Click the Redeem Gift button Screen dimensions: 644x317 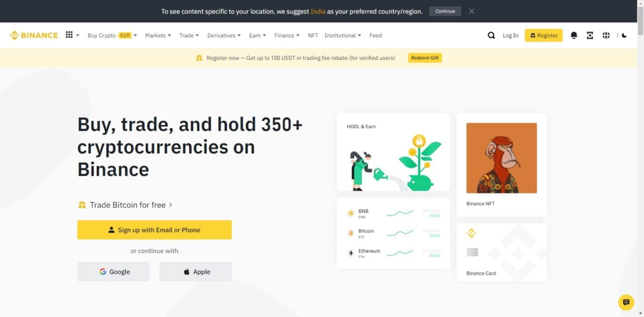click(x=425, y=58)
